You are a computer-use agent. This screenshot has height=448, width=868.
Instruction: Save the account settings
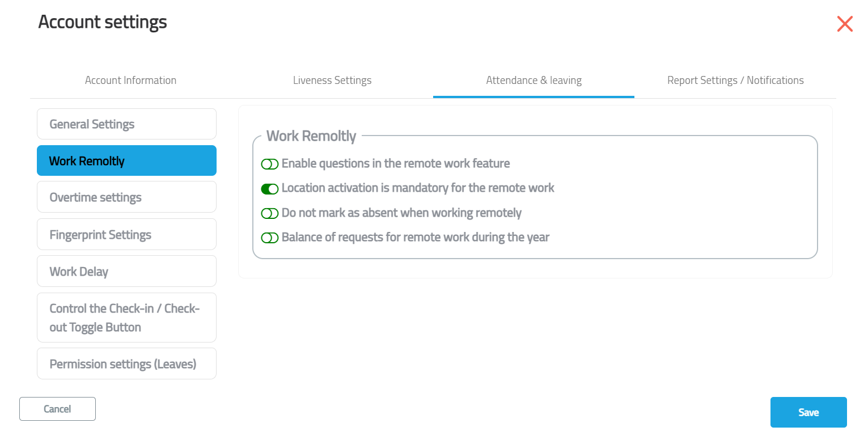(x=808, y=412)
